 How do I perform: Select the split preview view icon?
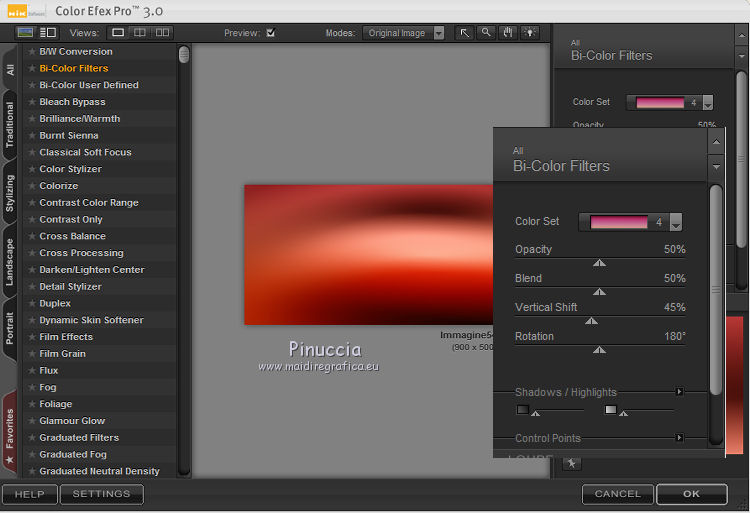coord(140,33)
